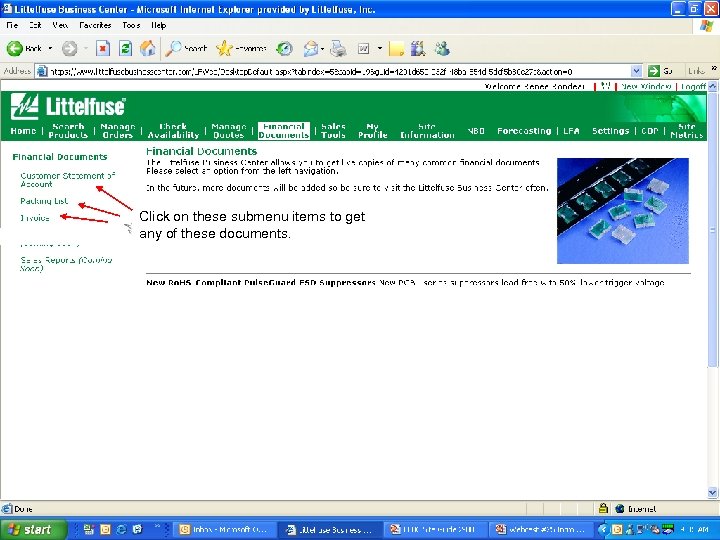
Task: Open the Site Information tab
Action: click(x=427, y=130)
